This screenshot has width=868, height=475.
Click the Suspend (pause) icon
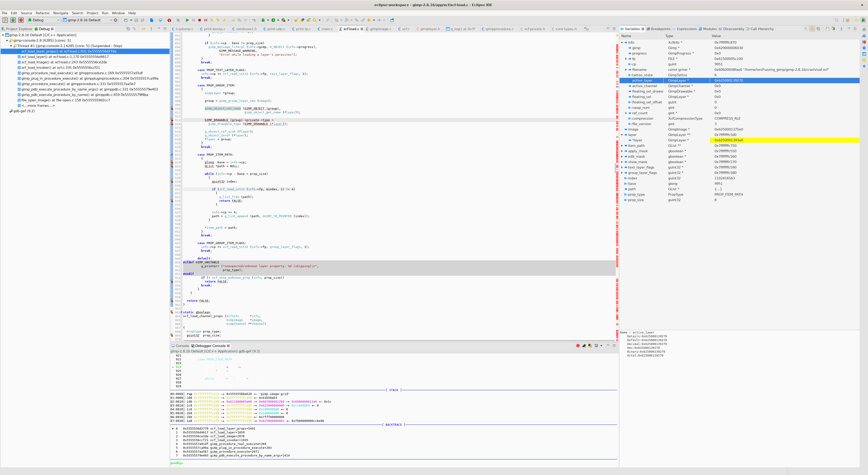tap(193, 20)
